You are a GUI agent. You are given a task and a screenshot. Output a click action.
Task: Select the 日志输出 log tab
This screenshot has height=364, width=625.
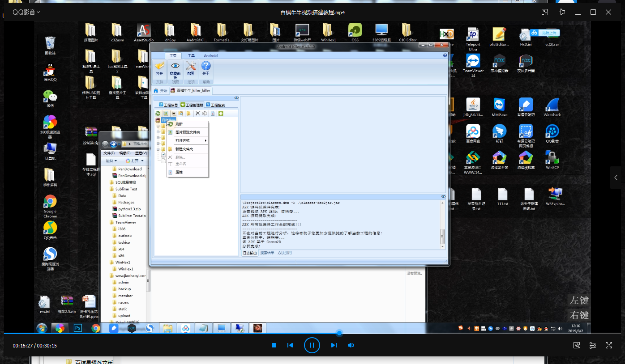click(250, 253)
